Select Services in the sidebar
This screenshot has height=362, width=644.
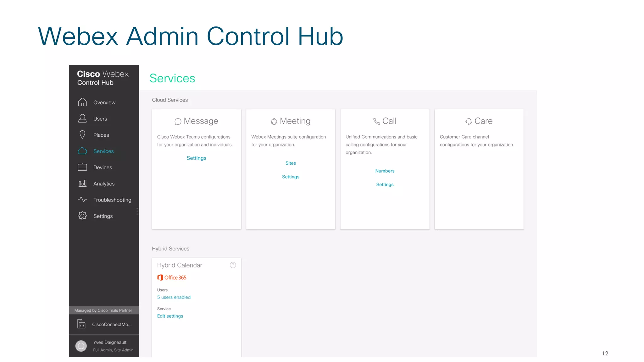pyautogui.click(x=104, y=151)
